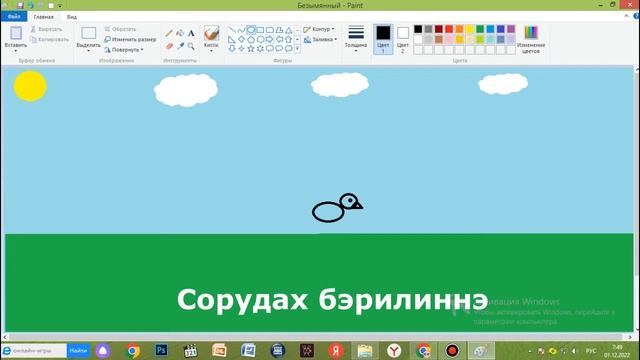
Task: Click the Crop (Обрезать) button
Action: point(120,29)
